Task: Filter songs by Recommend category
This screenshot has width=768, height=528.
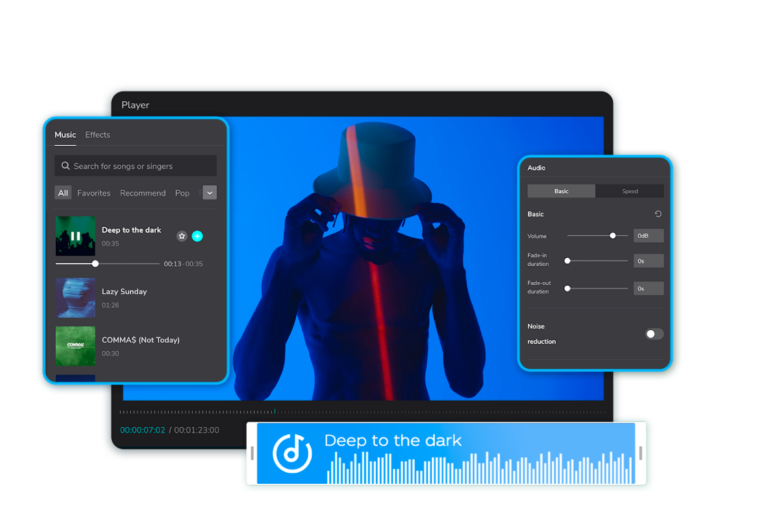Action: [143, 193]
